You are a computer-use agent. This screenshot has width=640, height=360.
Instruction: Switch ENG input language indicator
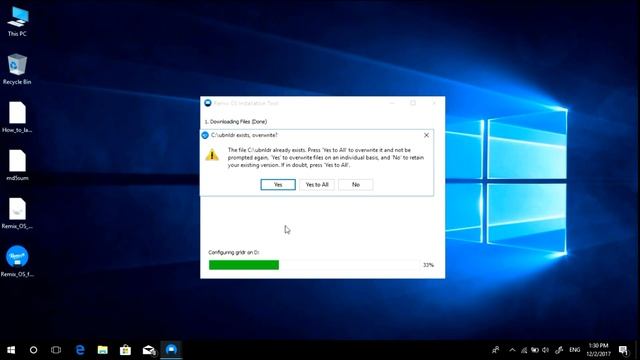pos(575,350)
